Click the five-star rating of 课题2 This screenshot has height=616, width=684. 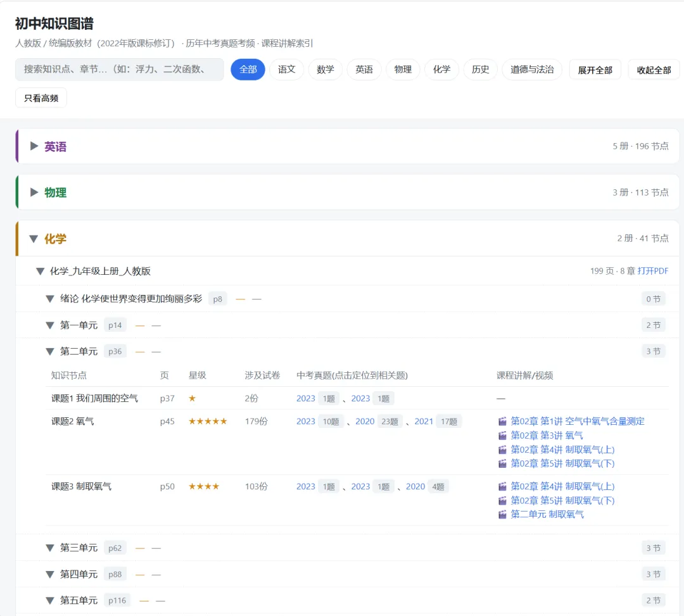pos(208,421)
